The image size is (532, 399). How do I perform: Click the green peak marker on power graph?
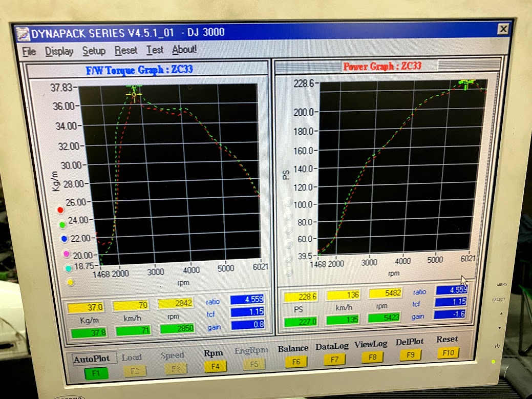pyautogui.click(x=466, y=83)
